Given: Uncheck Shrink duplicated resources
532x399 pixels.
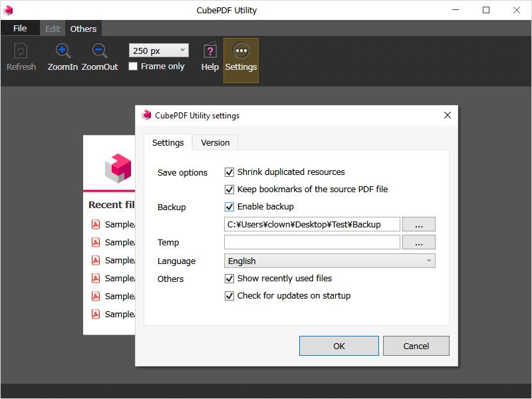Looking at the screenshot, I should point(229,172).
